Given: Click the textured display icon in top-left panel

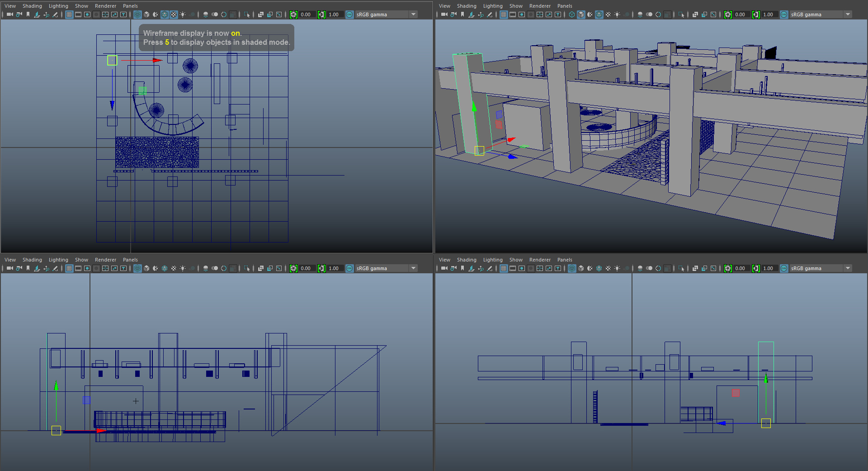Looking at the screenshot, I should [174, 14].
